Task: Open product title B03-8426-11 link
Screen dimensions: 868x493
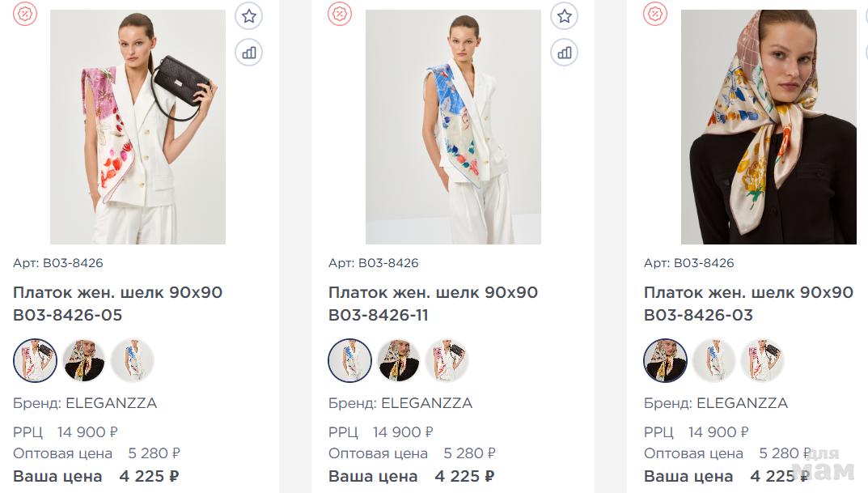Action: coord(433,304)
